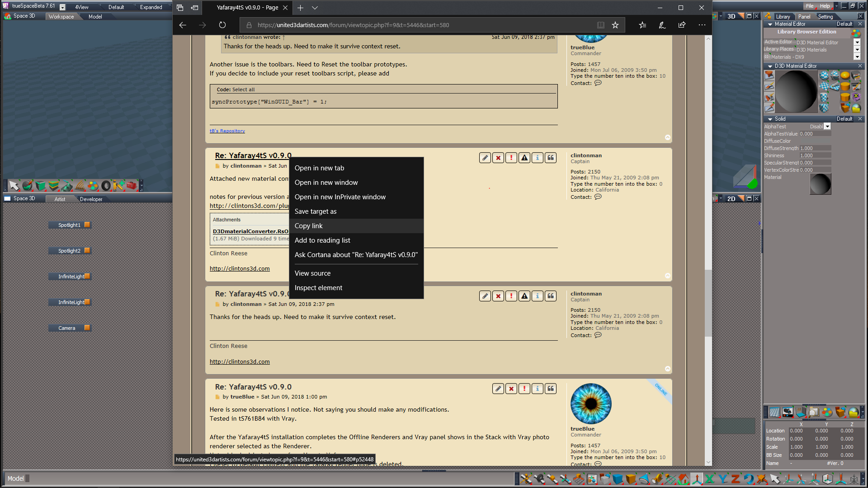
Task: Click the Library Browser color palette icon
Action: coord(856,33)
